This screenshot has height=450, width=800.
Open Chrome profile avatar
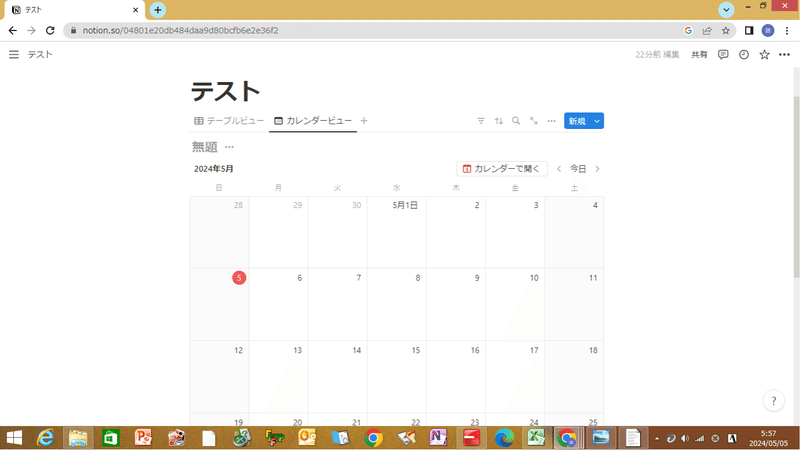(768, 31)
